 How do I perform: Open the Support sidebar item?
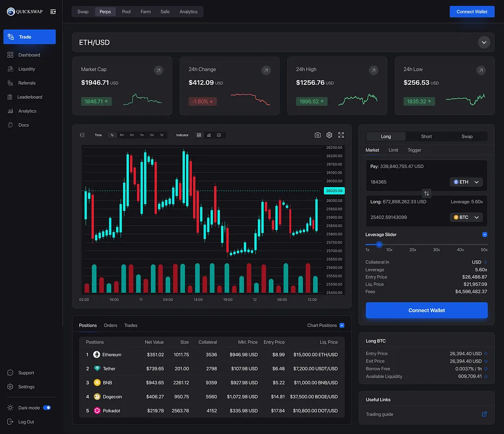point(21,372)
